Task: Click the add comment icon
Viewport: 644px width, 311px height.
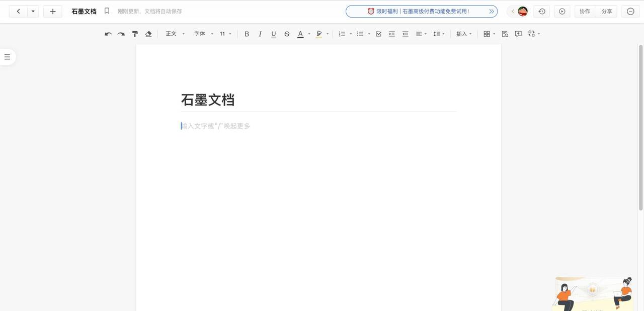Action: (518, 33)
